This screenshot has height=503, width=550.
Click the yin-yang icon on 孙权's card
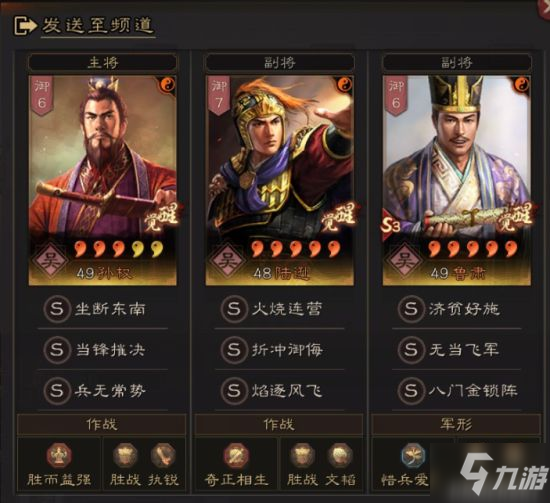pyautogui.click(x=168, y=85)
